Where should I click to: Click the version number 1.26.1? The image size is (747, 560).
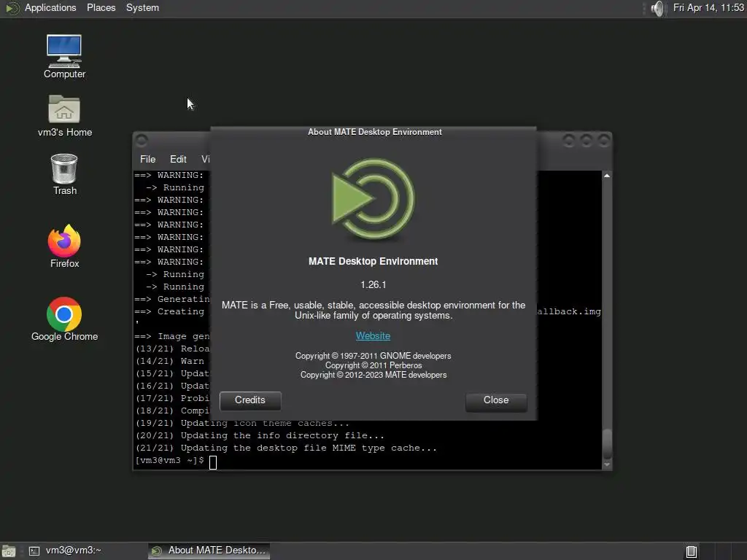pyautogui.click(x=373, y=285)
